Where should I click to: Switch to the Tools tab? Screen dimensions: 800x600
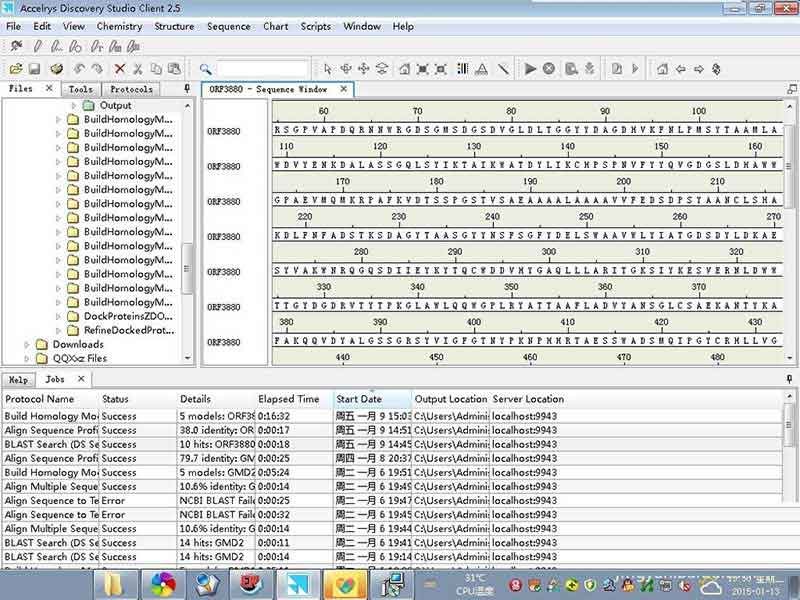point(81,89)
